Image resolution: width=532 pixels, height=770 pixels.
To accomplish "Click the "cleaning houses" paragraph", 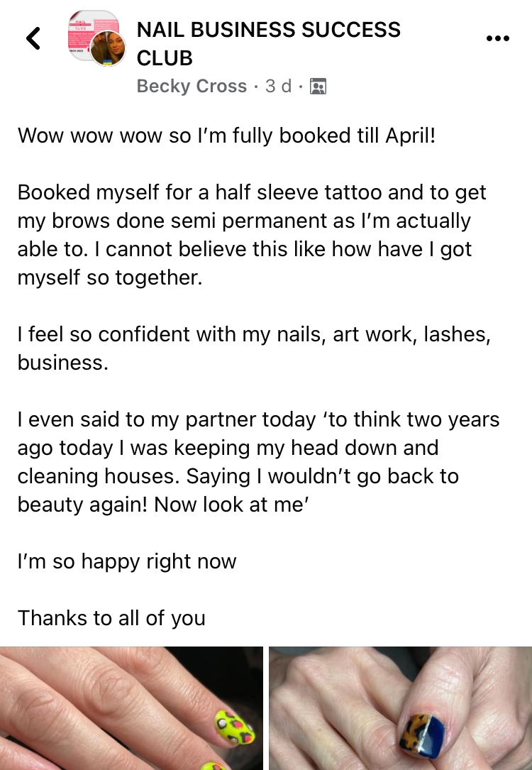I will point(258,462).
